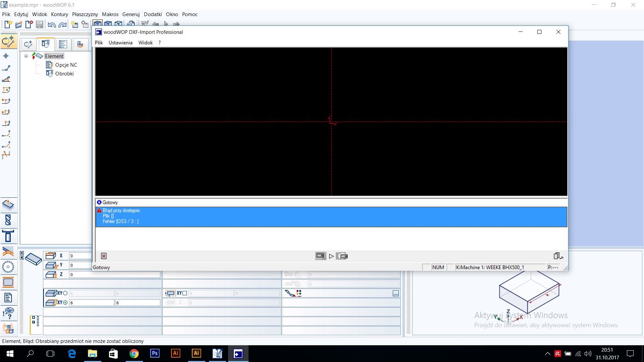The height and width of the screenshot is (362, 644).
Task: Open the pocket milling tool in sidebar
Action: (8, 283)
